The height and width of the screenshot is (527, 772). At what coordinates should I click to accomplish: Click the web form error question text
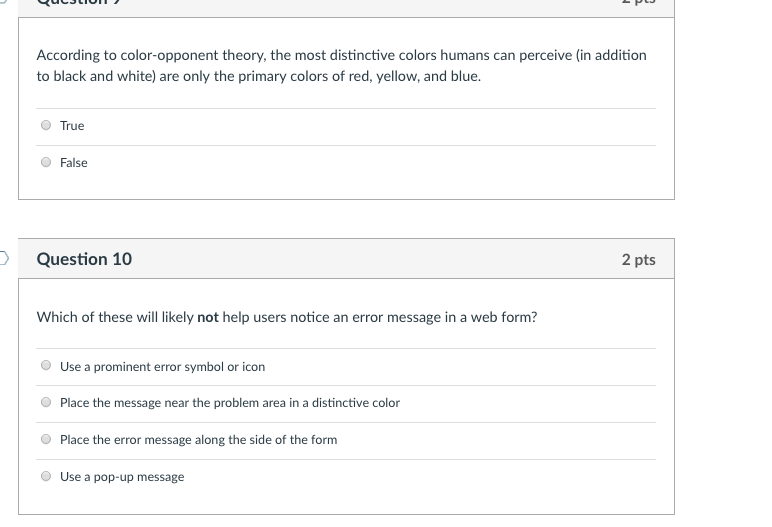(287, 317)
